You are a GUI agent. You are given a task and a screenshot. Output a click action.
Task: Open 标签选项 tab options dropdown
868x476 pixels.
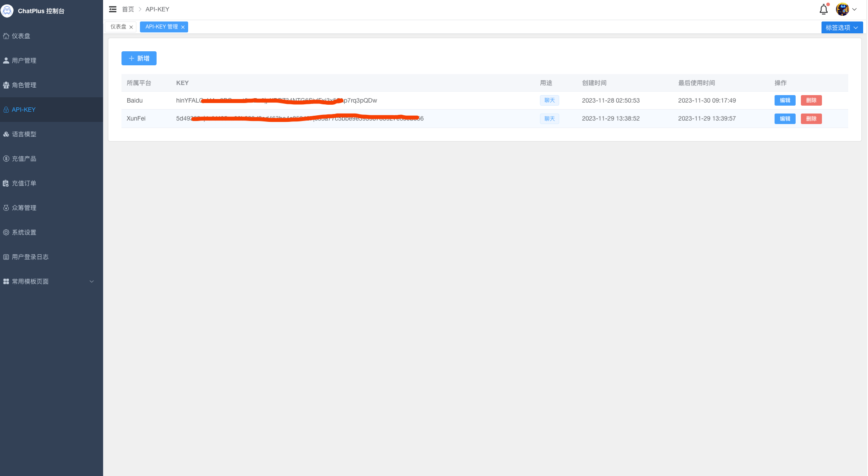coord(842,28)
